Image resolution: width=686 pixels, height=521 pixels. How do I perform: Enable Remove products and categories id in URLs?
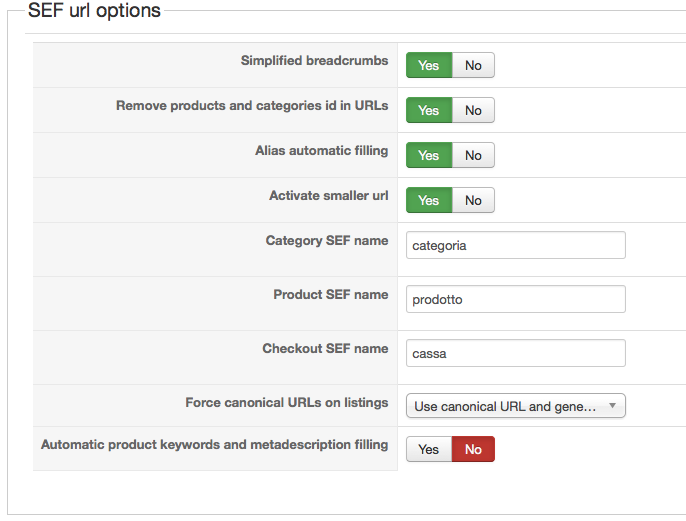(x=429, y=110)
